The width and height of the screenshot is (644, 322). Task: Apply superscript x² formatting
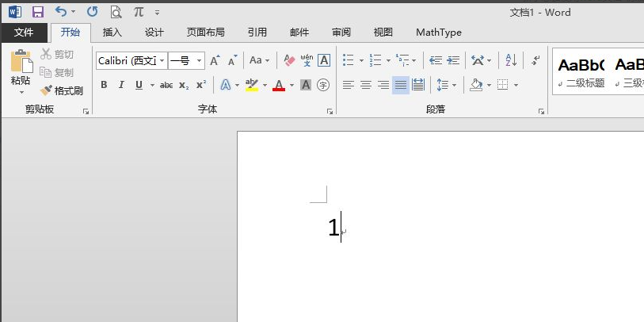(201, 85)
